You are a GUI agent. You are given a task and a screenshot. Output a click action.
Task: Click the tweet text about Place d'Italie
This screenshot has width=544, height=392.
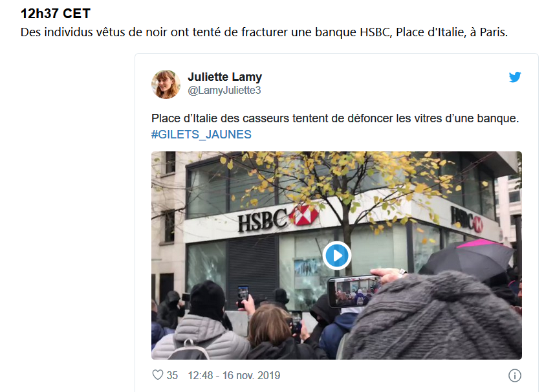(335, 118)
